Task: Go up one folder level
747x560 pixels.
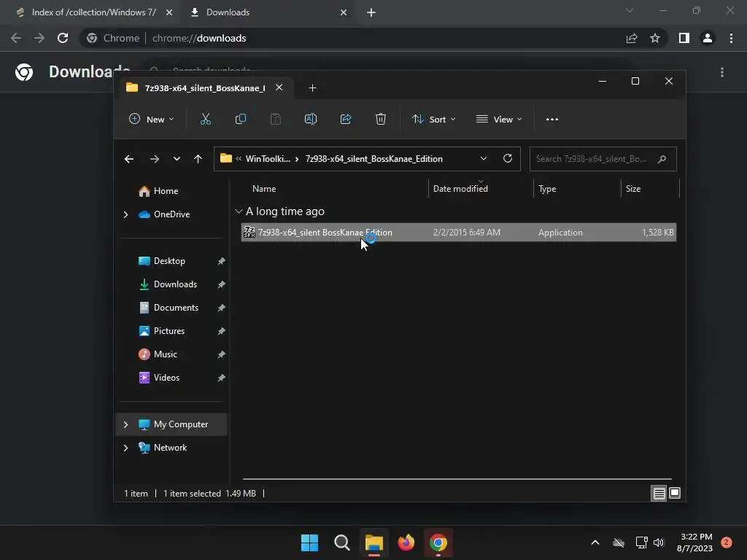Action: click(198, 159)
